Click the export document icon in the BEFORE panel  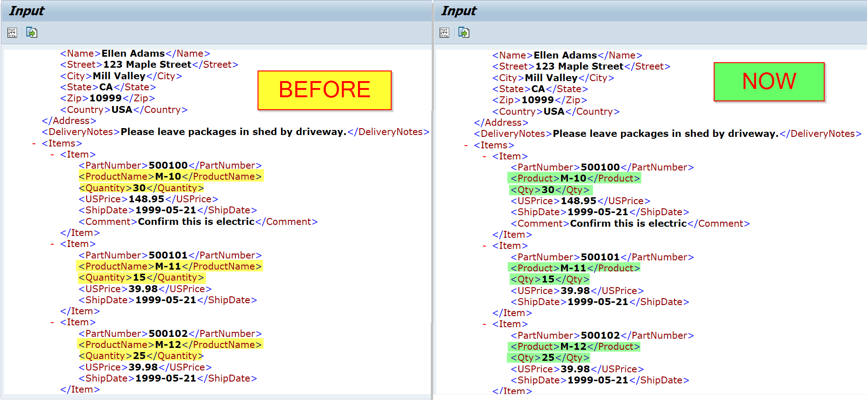[x=31, y=33]
